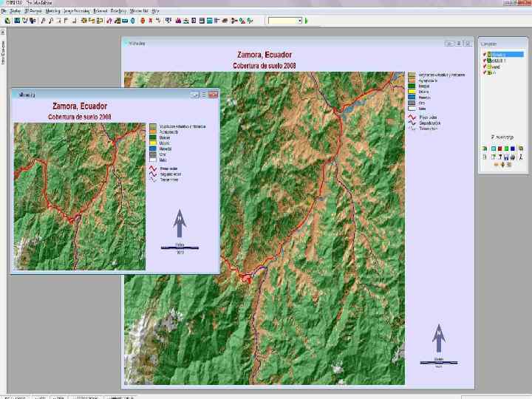The height and width of the screenshot is (399, 532).
Task: Click the red X icon in the main toolbar
Action: coord(150,21)
